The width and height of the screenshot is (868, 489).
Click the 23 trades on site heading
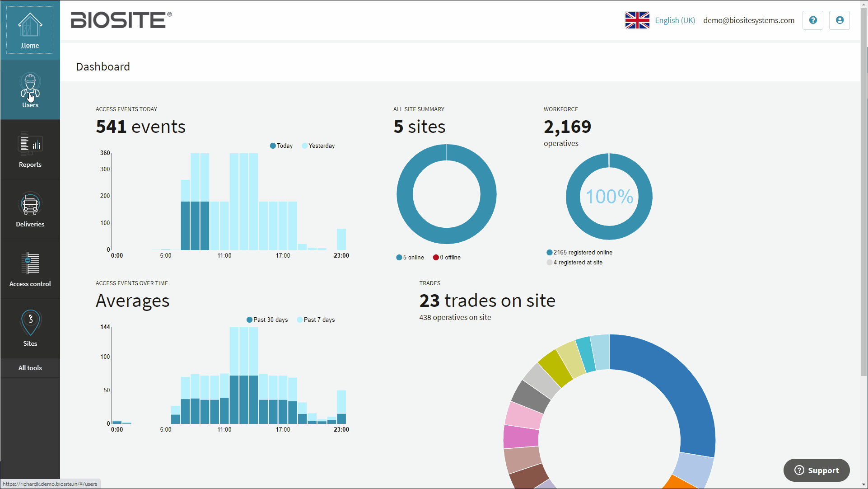(x=487, y=301)
